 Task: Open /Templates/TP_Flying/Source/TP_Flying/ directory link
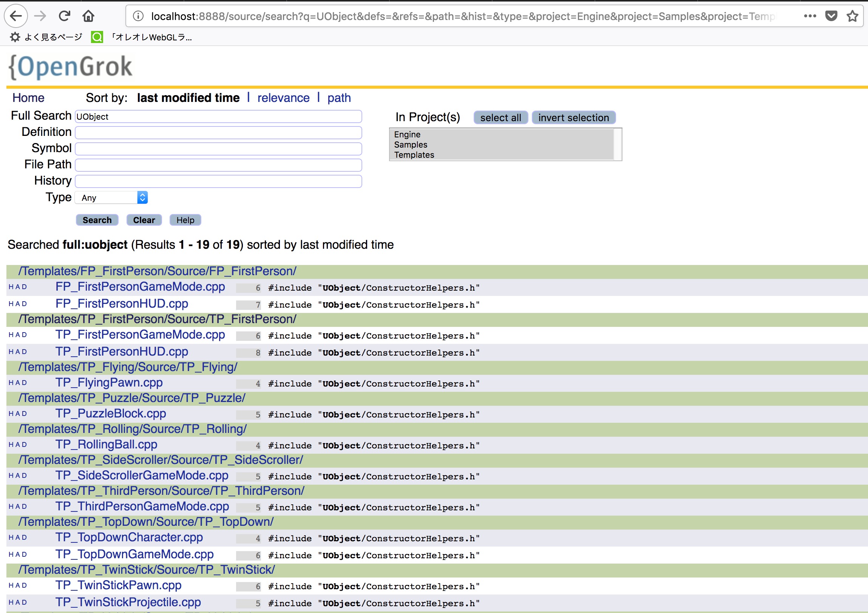click(128, 367)
